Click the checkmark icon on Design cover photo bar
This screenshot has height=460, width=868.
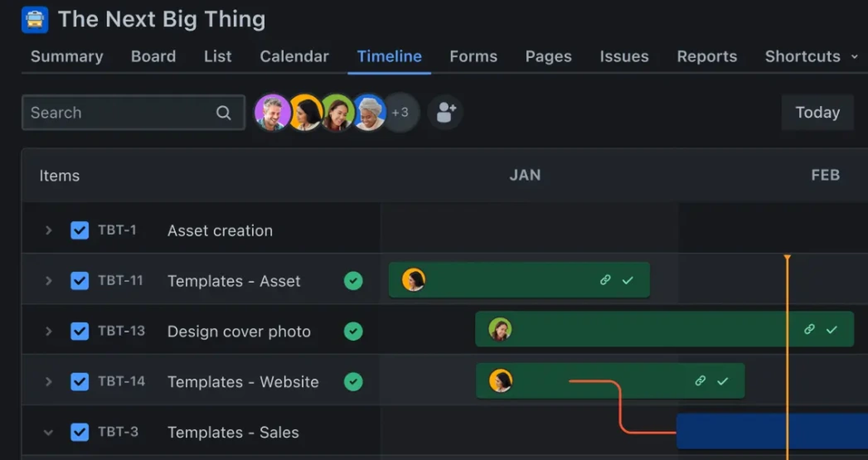click(831, 329)
